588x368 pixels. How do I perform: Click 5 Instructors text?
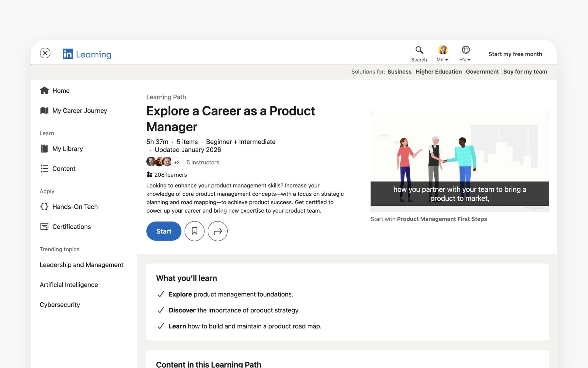(203, 162)
